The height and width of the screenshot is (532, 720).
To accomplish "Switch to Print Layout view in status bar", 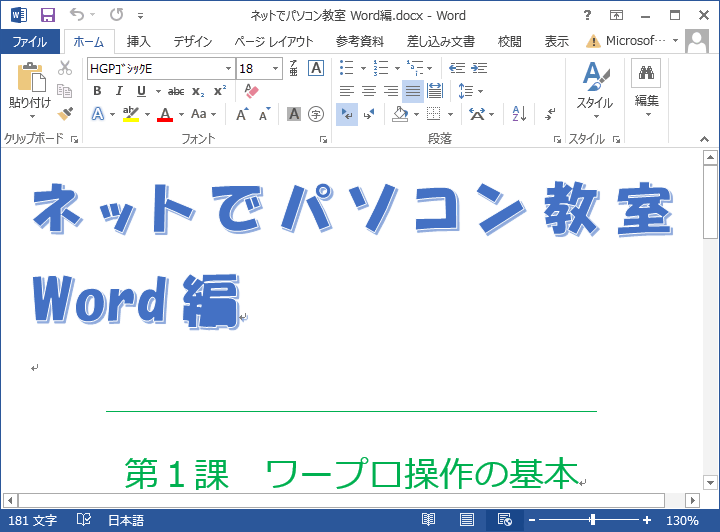I will [x=467, y=520].
